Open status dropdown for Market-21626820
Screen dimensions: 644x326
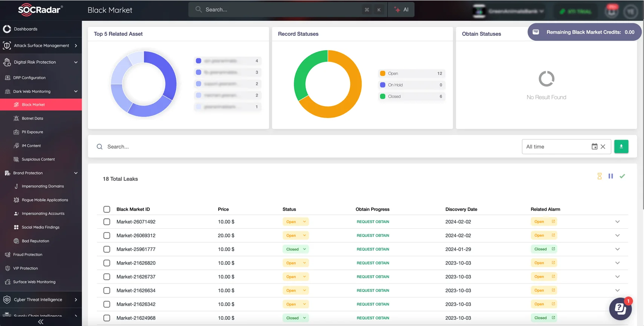[296, 263]
